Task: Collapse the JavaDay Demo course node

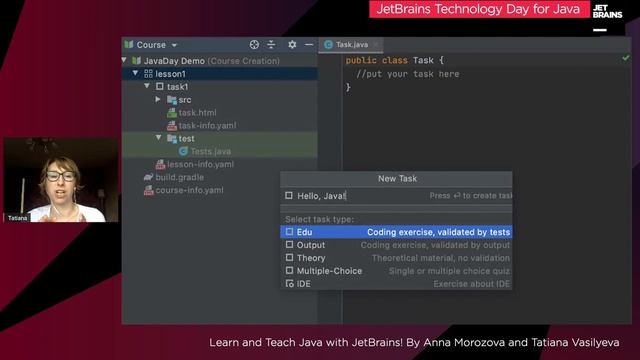Action: pyautogui.click(x=124, y=60)
